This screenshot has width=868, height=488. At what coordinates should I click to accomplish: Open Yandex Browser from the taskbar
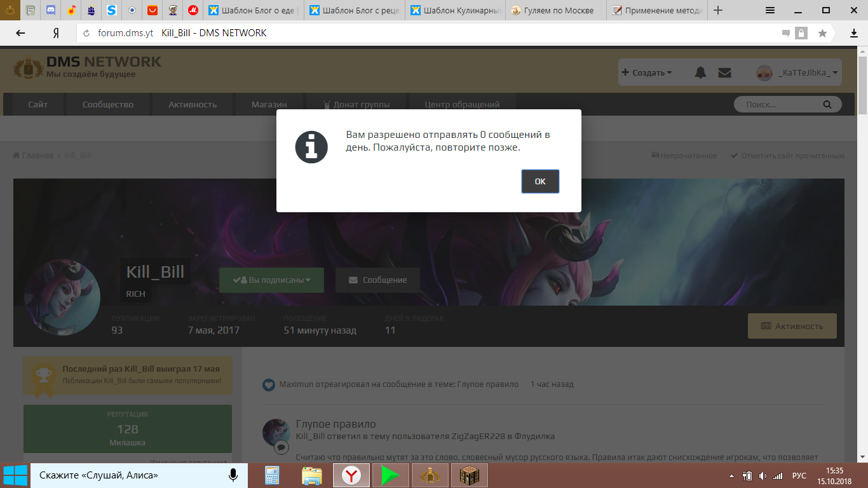[x=351, y=475]
